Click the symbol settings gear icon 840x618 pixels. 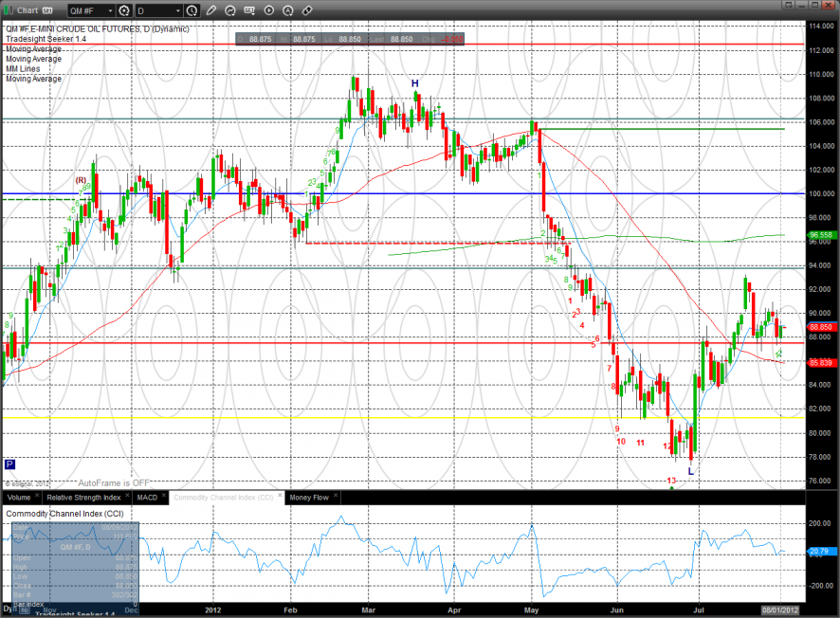pyautogui.click(x=124, y=10)
